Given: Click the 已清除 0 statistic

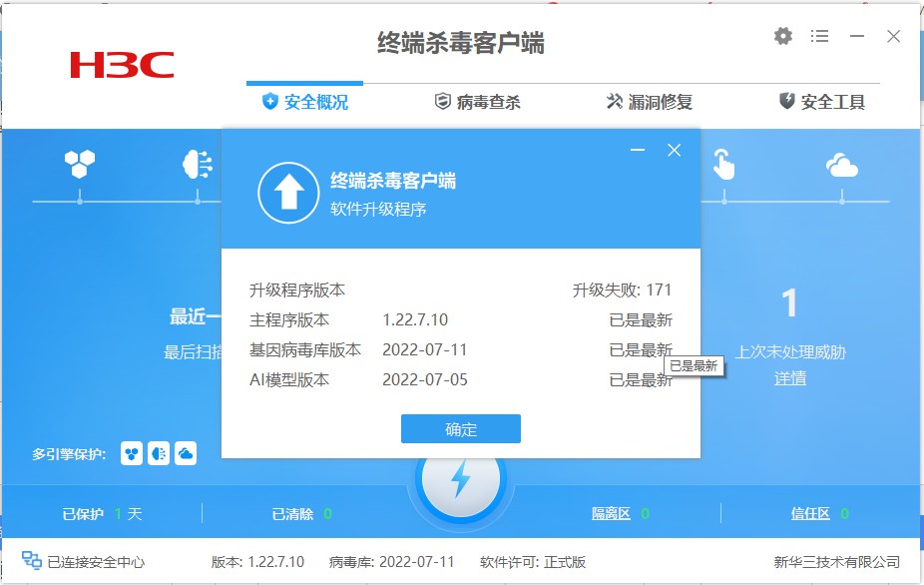Looking at the screenshot, I should [301, 514].
